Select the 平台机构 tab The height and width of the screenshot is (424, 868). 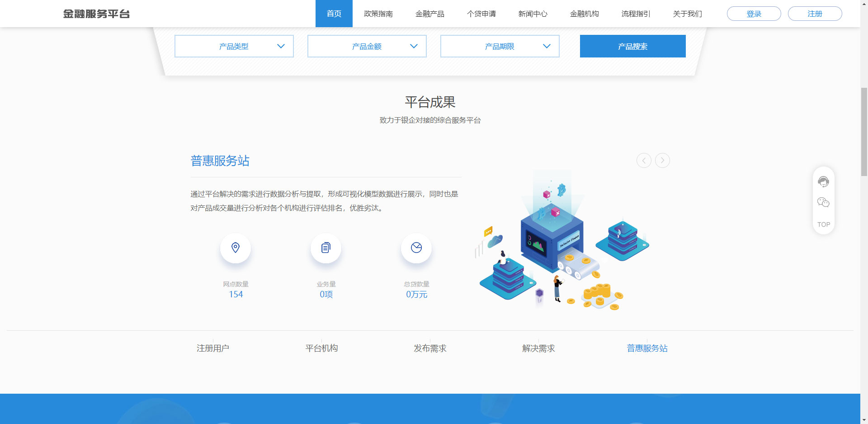321,348
